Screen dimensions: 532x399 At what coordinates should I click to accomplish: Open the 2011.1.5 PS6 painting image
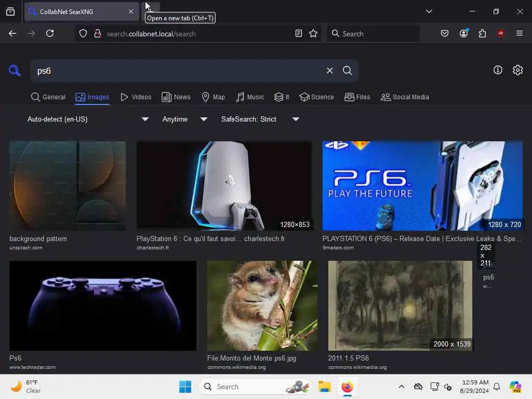click(400, 305)
